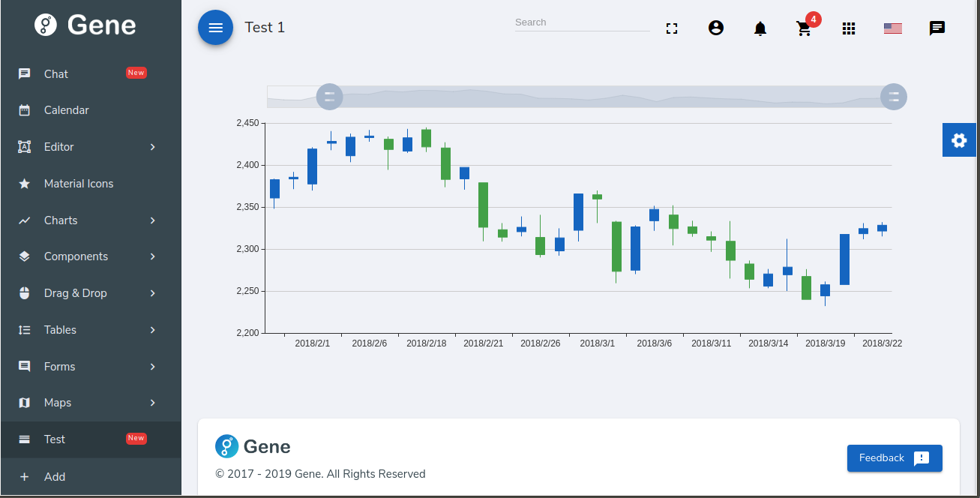The width and height of the screenshot is (980, 498).
Task: Click the left handle of the chart range slider
Action: point(329,97)
